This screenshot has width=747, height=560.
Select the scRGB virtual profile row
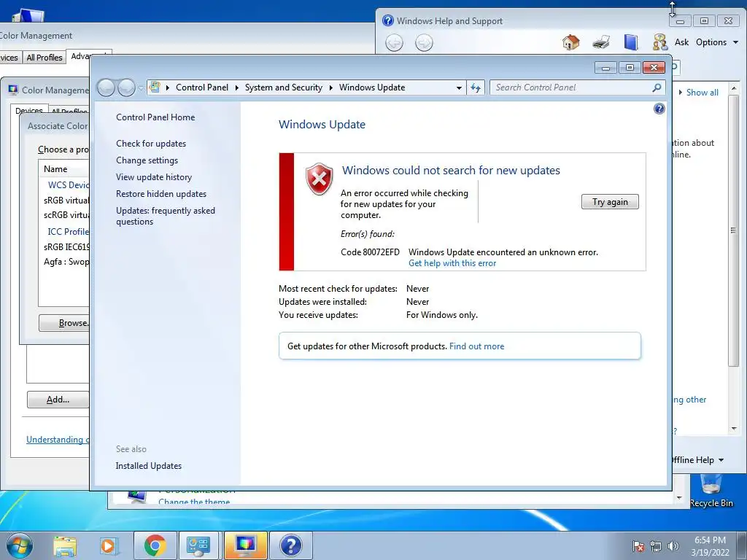tap(66, 215)
